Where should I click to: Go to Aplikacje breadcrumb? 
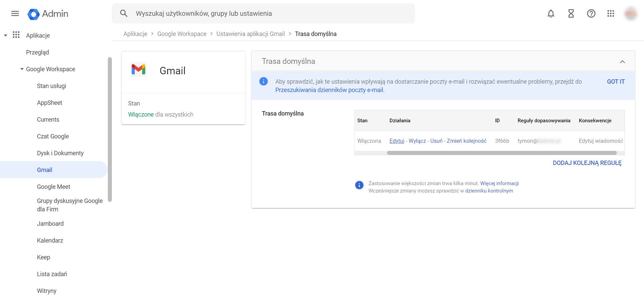coord(135,34)
